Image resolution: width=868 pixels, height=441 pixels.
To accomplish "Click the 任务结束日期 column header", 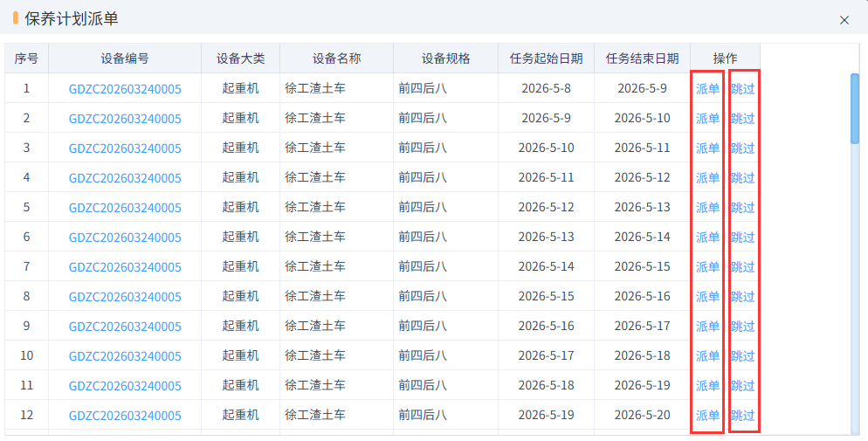I will click(x=642, y=59).
